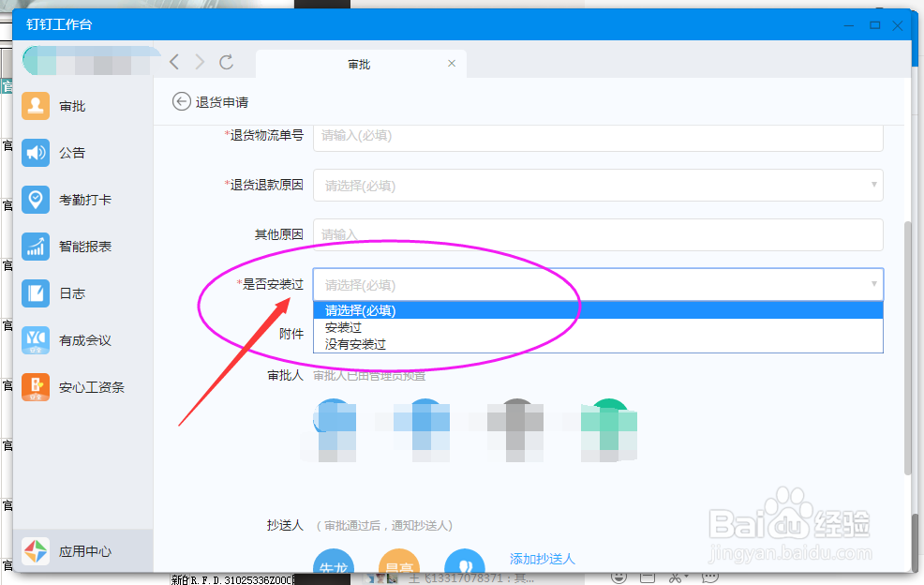Open the 退货退款原因 dropdown
Viewport: 924px width, 585px height.
[x=600, y=185]
